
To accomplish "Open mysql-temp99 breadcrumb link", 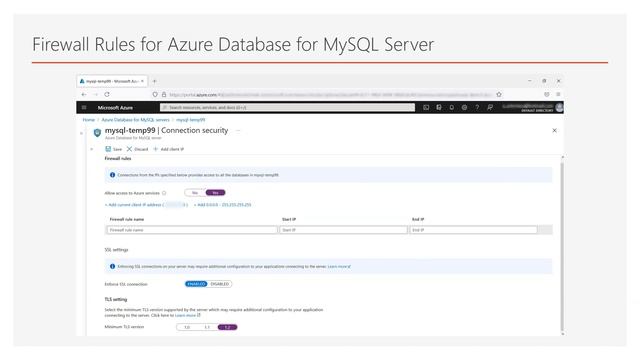I will click(191, 120).
